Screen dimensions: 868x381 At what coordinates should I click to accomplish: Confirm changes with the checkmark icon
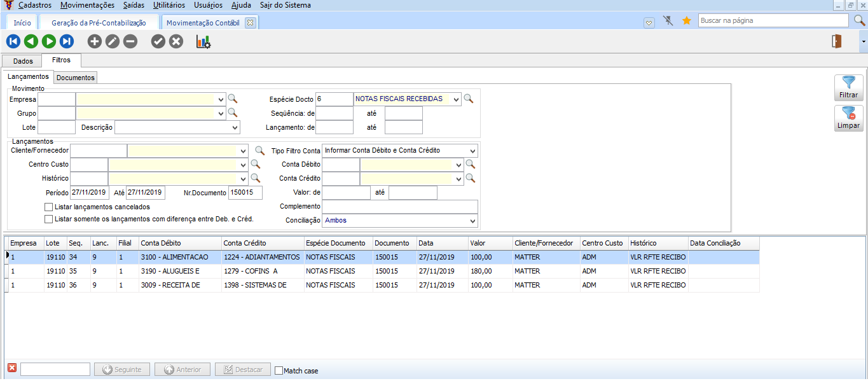(x=158, y=42)
